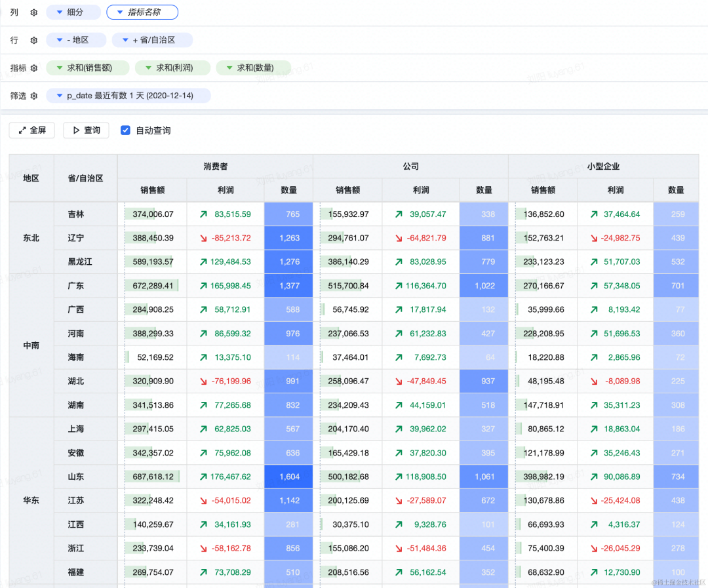Disable the 自动查询 checkbox

[x=125, y=130]
